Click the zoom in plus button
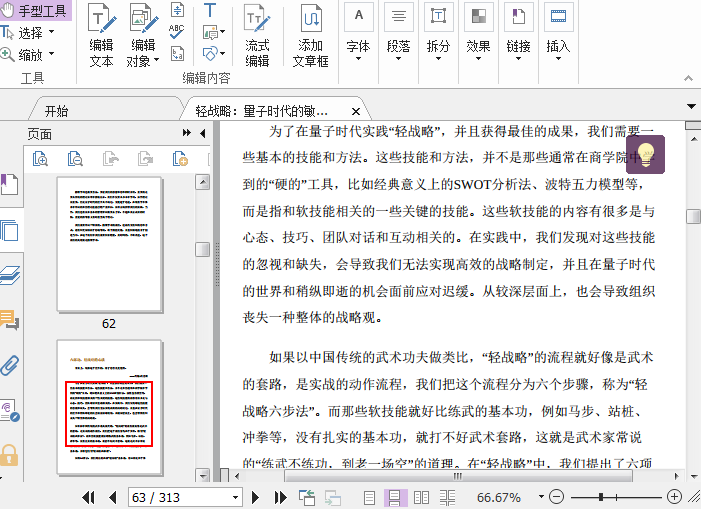 [674, 496]
